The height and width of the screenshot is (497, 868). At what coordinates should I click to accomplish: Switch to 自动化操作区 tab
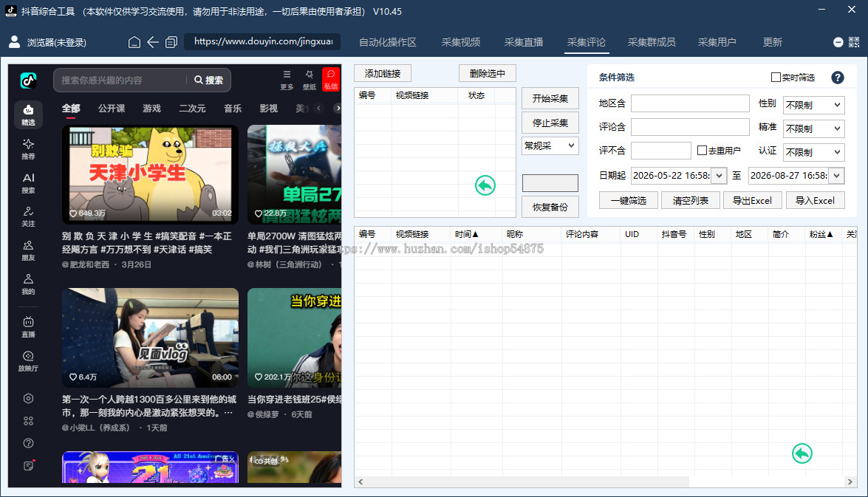point(388,42)
